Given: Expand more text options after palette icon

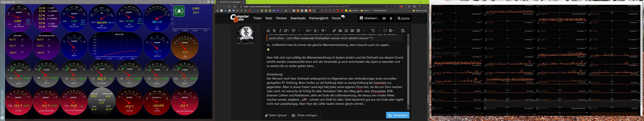Looking at the screenshot, I should [299, 31].
